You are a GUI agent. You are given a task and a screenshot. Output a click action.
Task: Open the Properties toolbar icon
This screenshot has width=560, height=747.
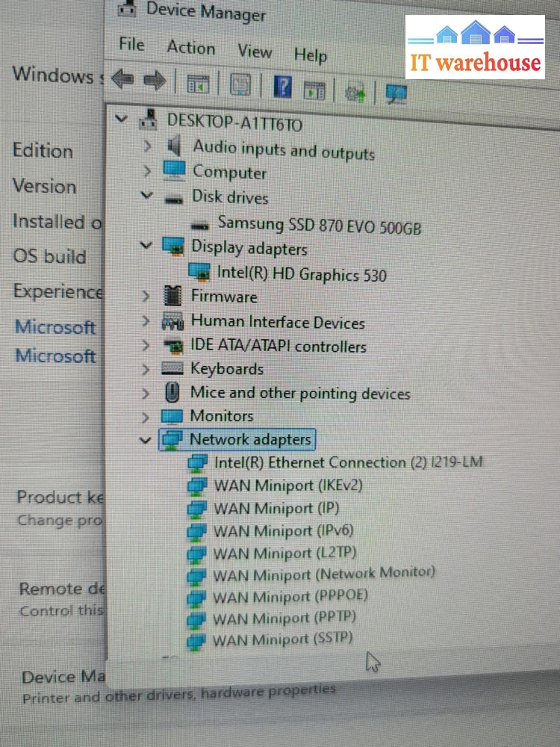tap(240, 86)
